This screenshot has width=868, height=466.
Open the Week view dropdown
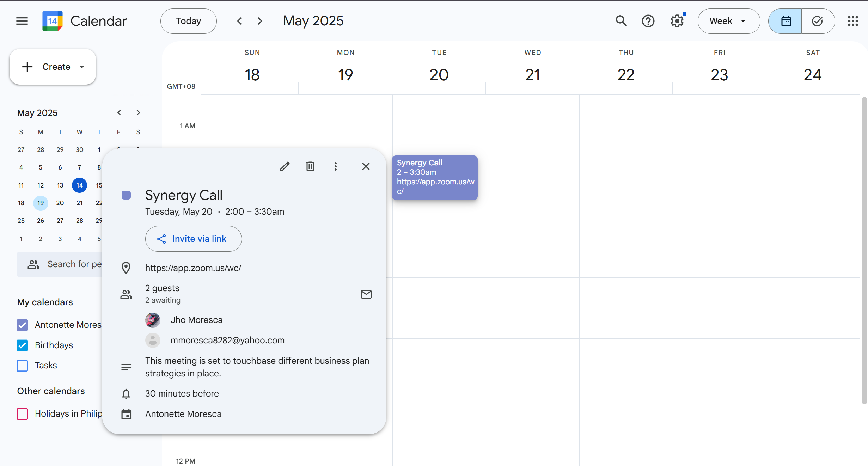pyautogui.click(x=728, y=21)
